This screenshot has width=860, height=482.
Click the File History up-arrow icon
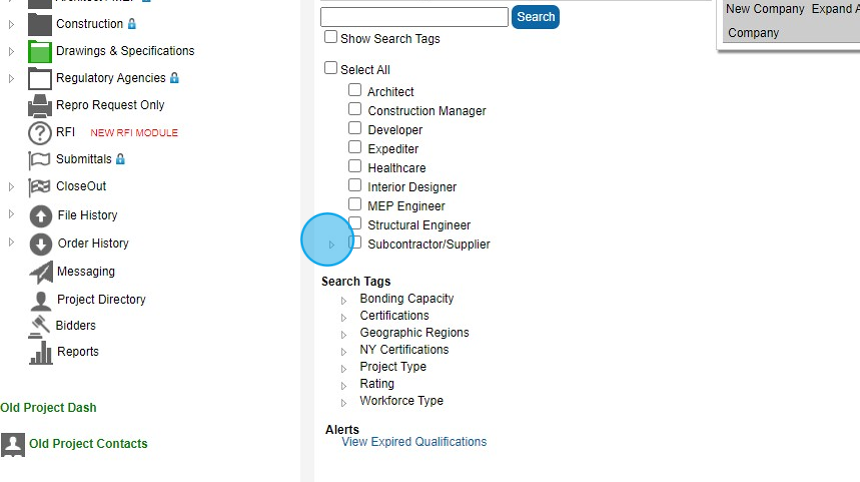(x=40, y=216)
